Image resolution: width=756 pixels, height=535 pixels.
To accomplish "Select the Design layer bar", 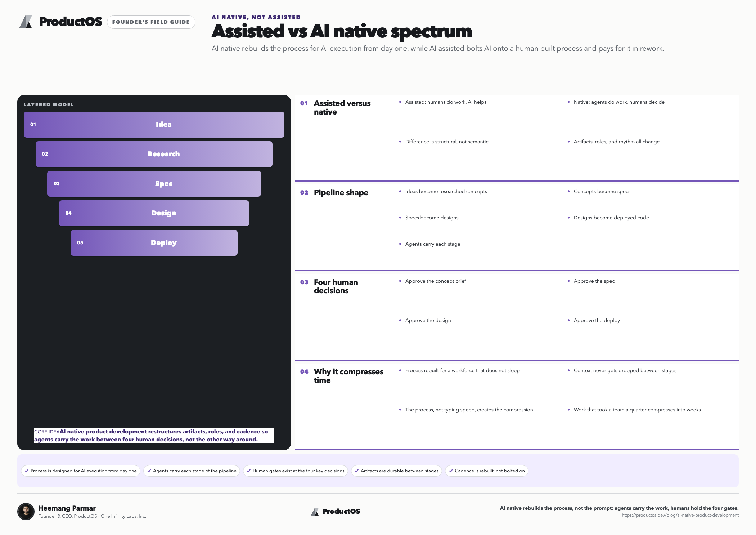I will (x=154, y=213).
